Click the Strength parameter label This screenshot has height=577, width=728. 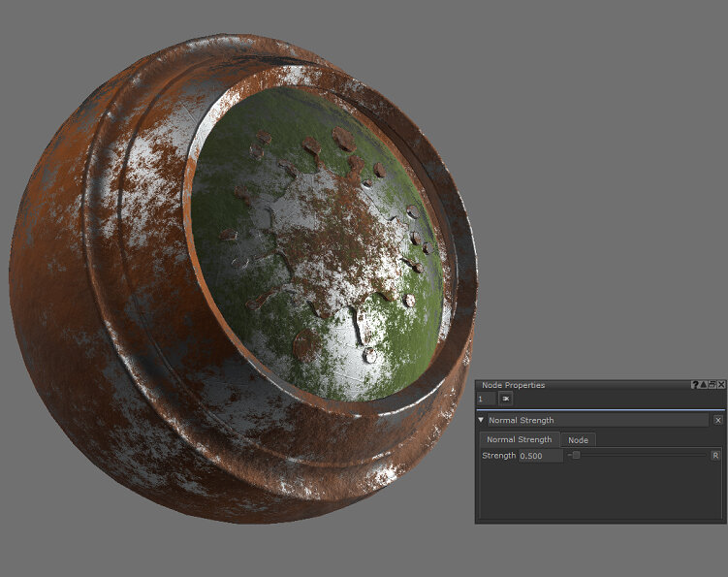tap(498, 456)
